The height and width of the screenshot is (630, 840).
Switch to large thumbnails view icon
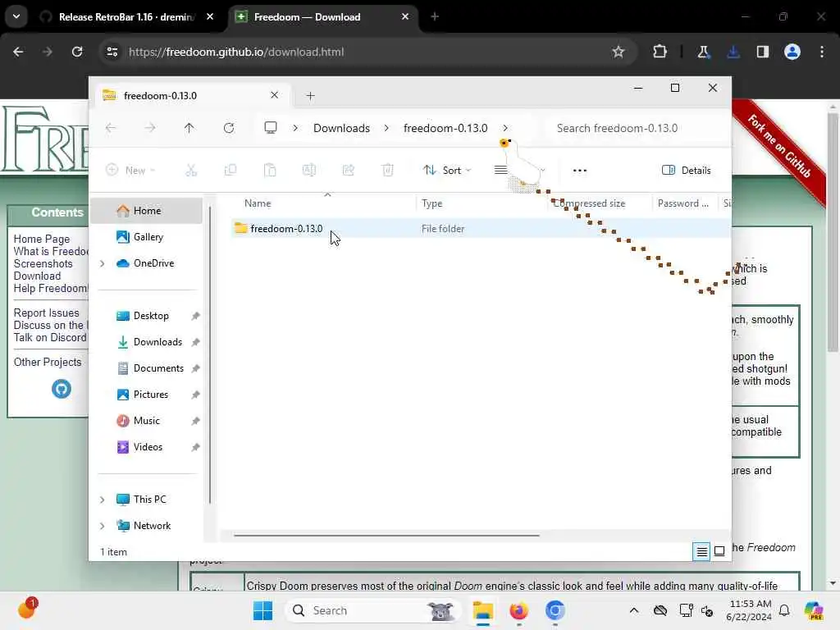click(x=719, y=551)
